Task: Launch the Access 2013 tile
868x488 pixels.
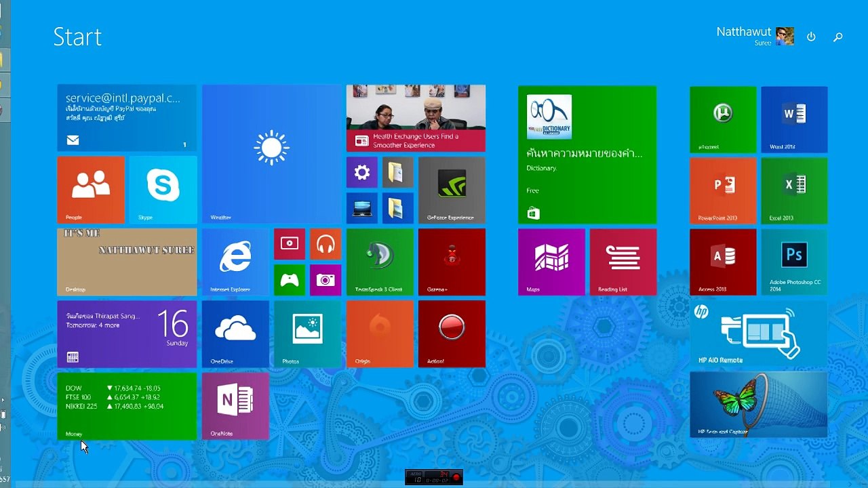Action: tap(723, 262)
